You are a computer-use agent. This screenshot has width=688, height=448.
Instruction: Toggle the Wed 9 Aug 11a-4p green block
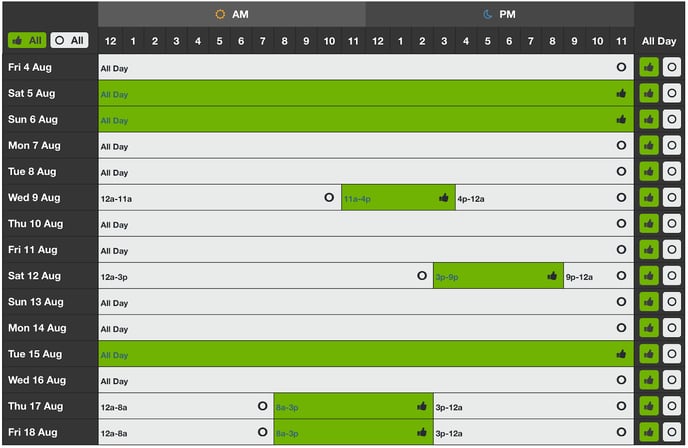click(x=398, y=197)
